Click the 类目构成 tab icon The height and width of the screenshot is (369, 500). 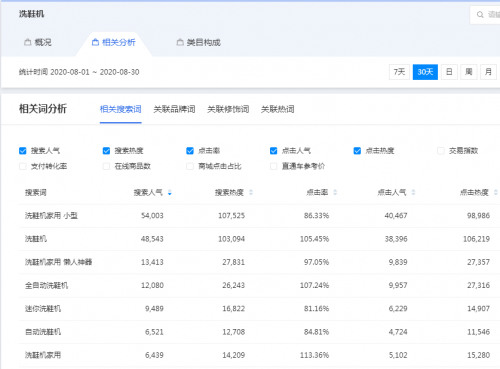coord(180,42)
